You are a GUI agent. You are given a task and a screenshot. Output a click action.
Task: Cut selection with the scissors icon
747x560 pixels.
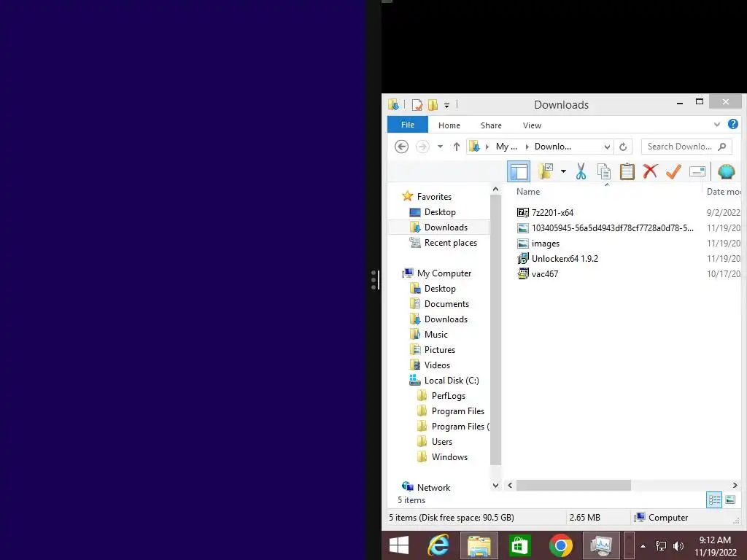coord(581,171)
